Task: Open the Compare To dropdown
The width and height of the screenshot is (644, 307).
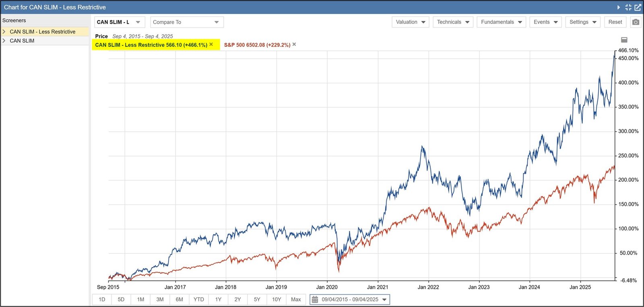Action: [x=187, y=22]
